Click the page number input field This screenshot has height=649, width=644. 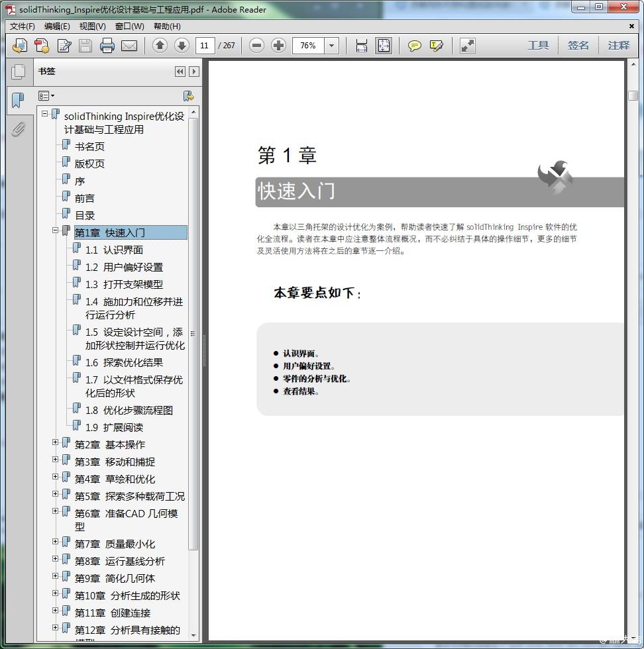tap(204, 46)
